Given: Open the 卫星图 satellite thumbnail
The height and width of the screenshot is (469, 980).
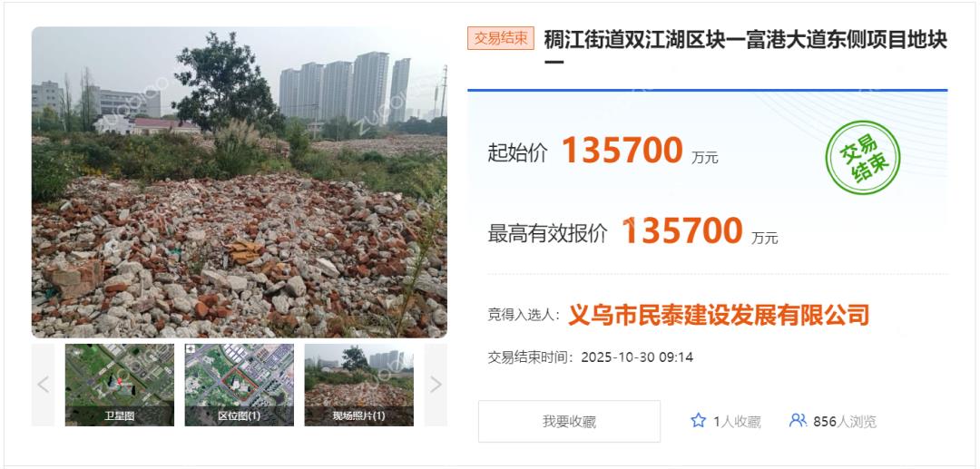Looking at the screenshot, I should (120, 385).
